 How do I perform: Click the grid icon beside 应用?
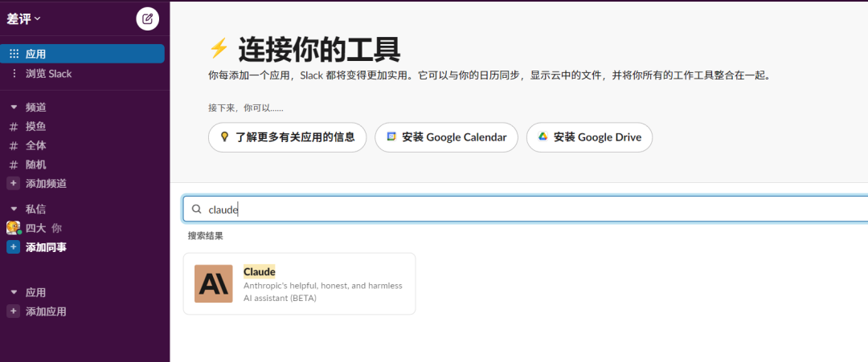point(14,54)
